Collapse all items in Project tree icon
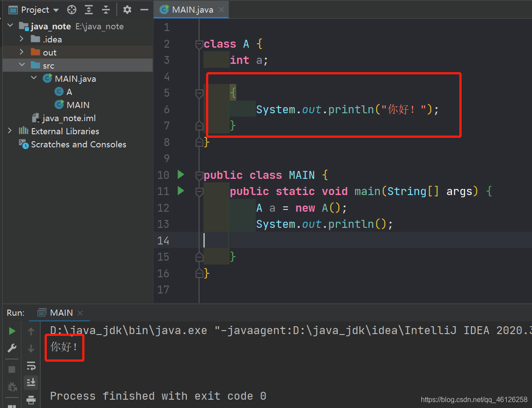Viewport: 532px width, 408px height. 106,10
